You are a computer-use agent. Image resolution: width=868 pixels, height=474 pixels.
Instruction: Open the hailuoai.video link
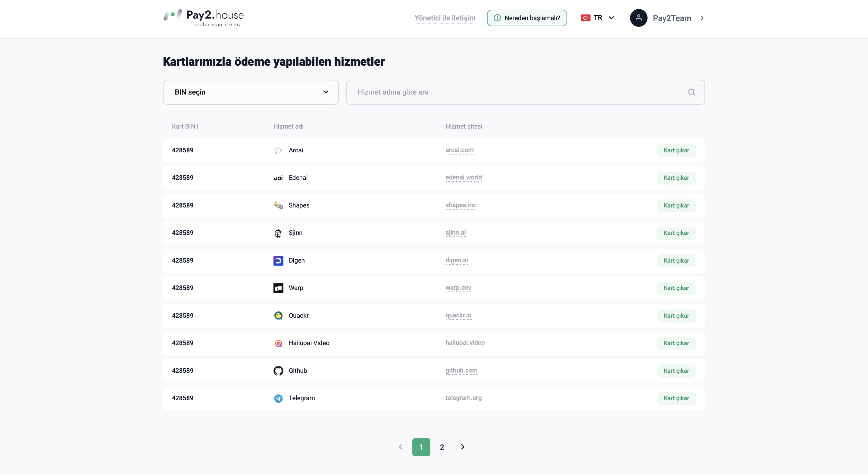point(465,343)
